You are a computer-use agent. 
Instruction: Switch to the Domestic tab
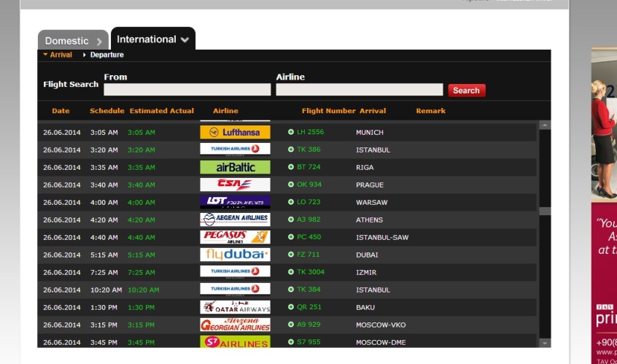click(73, 40)
